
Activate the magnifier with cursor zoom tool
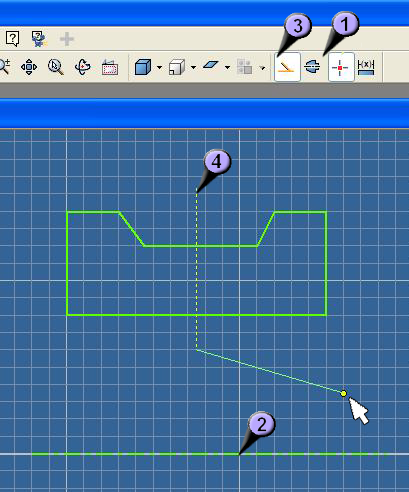[x=56, y=67]
